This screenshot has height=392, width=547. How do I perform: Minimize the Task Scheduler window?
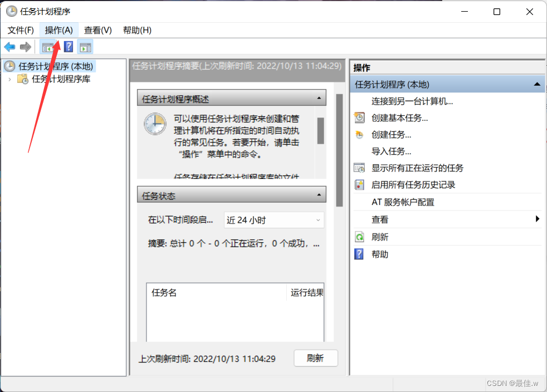[465, 12]
